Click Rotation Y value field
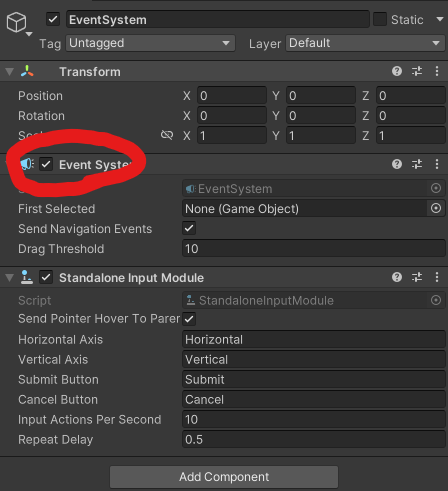Viewport: 448px width, 491px height. click(x=321, y=116)
